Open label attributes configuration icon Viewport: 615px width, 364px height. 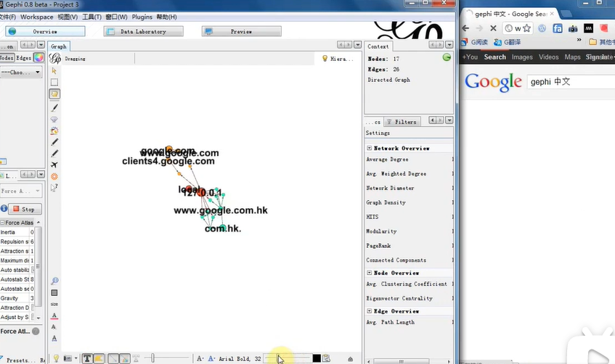[326, 358]
